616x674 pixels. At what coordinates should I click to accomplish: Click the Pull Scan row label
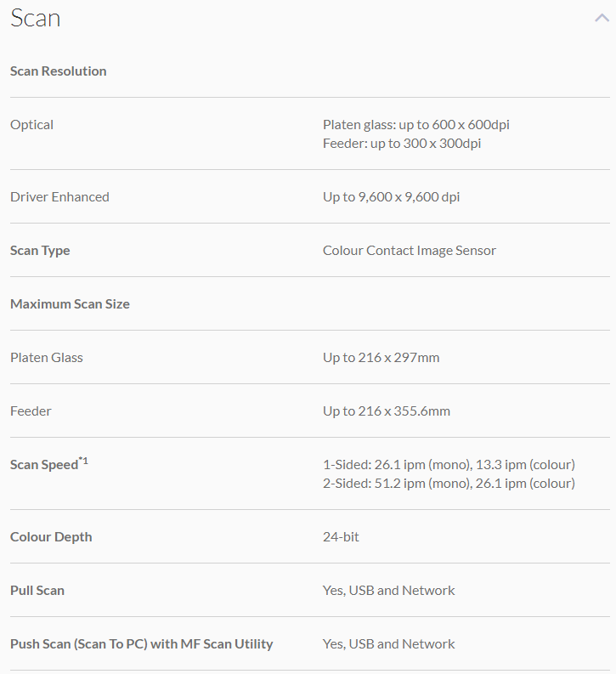[37, 591]
